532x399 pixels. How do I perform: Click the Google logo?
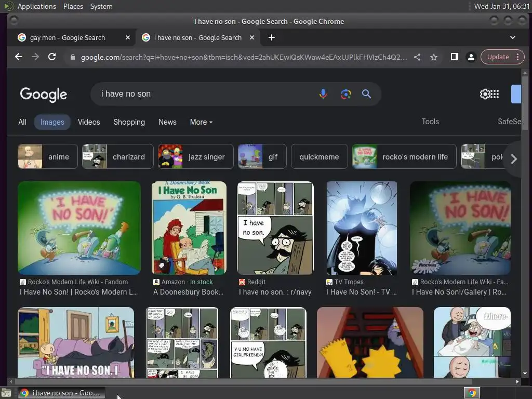click(x=44, y=95)
